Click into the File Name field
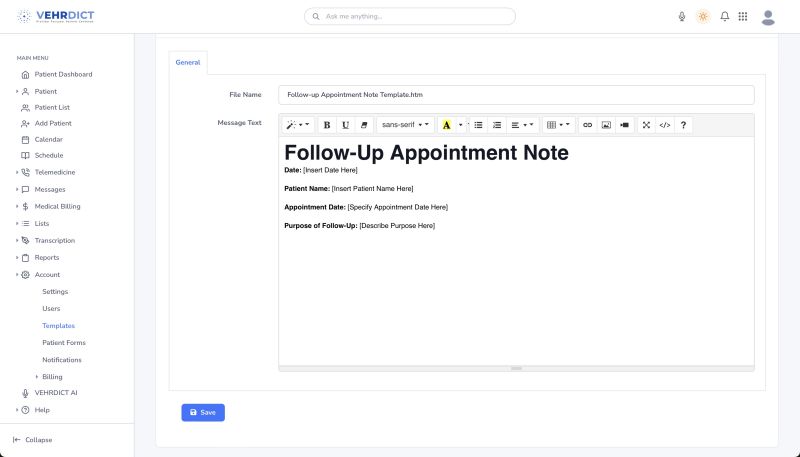This screenshot has height=457, width=800. (515, 94)
